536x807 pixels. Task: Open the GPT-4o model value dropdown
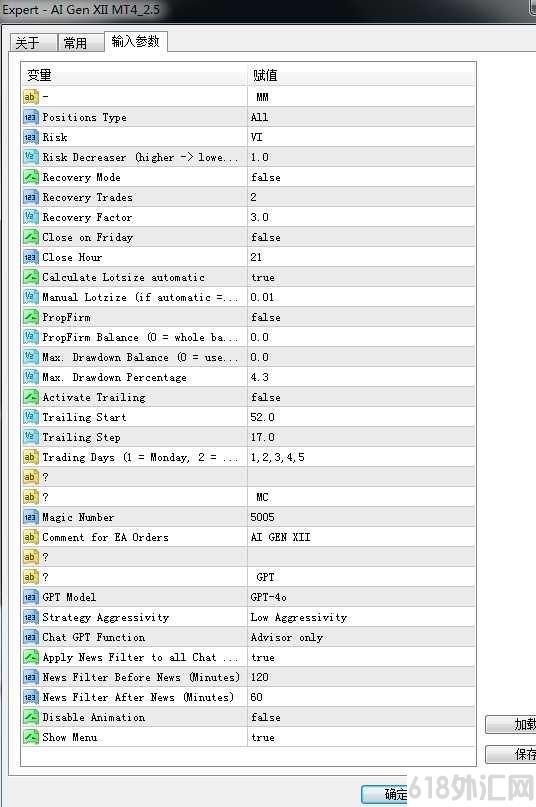361,597
